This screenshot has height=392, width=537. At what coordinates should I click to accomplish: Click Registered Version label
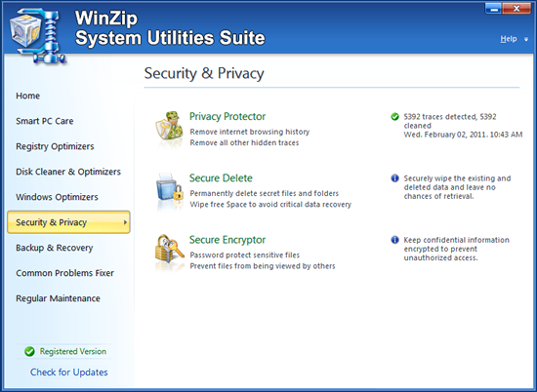coord(73,351)
